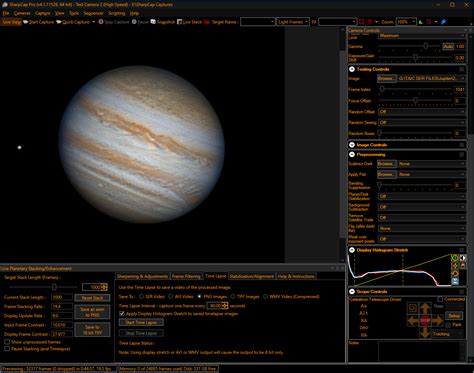This screenshot has height=373, width=474.
Task: Click the Start Time Lapse button
Action: coord(141,322)
